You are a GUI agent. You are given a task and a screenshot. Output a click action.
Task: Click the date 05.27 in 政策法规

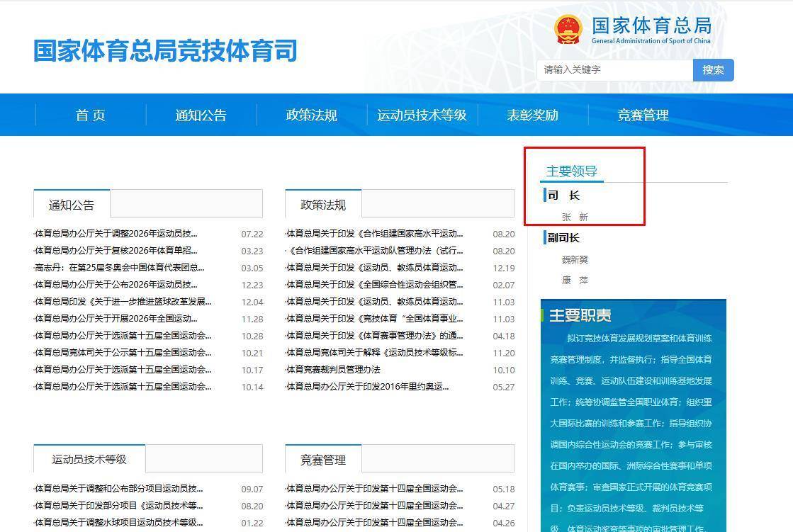point(504,387)
